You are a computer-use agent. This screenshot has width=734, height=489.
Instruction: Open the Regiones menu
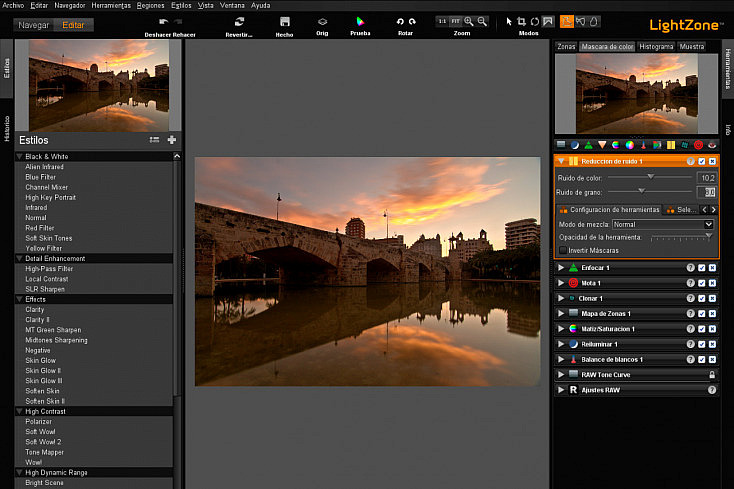click(x=150, y=5)
